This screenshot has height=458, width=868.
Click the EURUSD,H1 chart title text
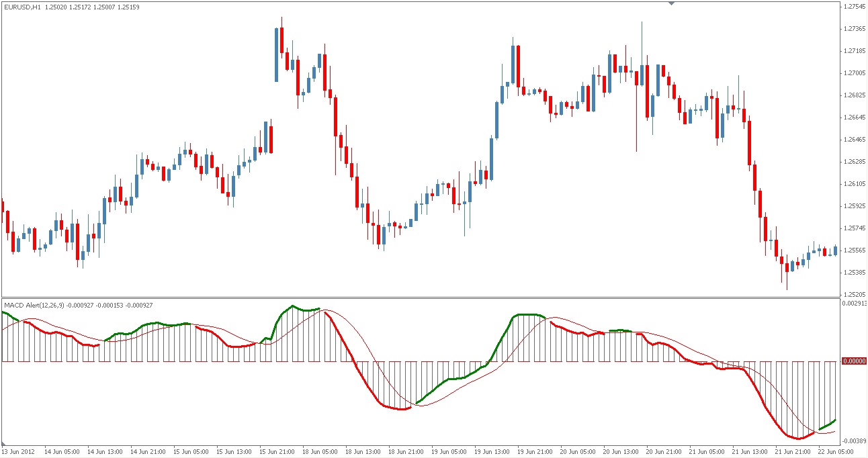point(23,7)
